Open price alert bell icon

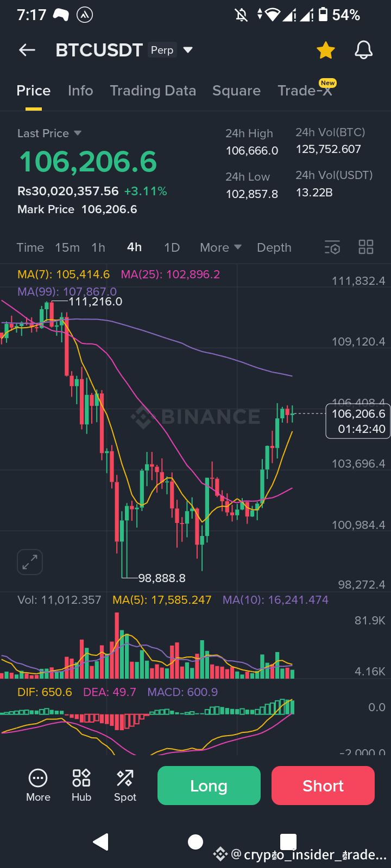tap(364, 50)
